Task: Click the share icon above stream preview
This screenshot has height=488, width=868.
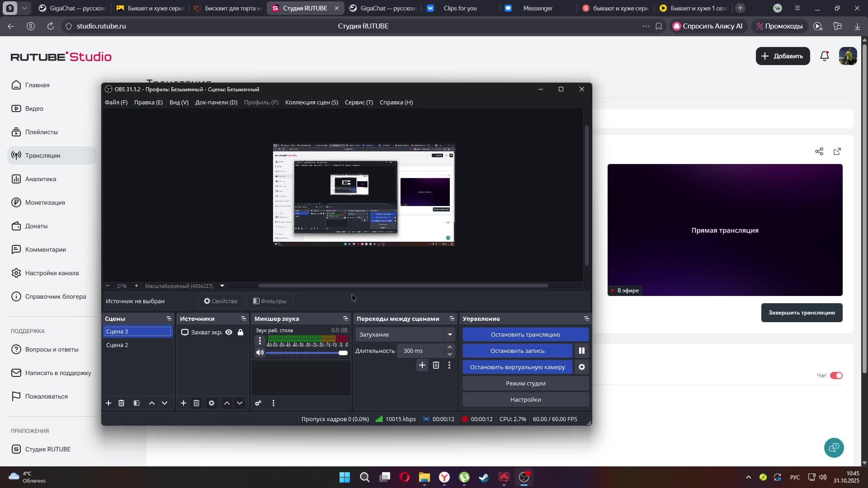Action: (819, 151)
